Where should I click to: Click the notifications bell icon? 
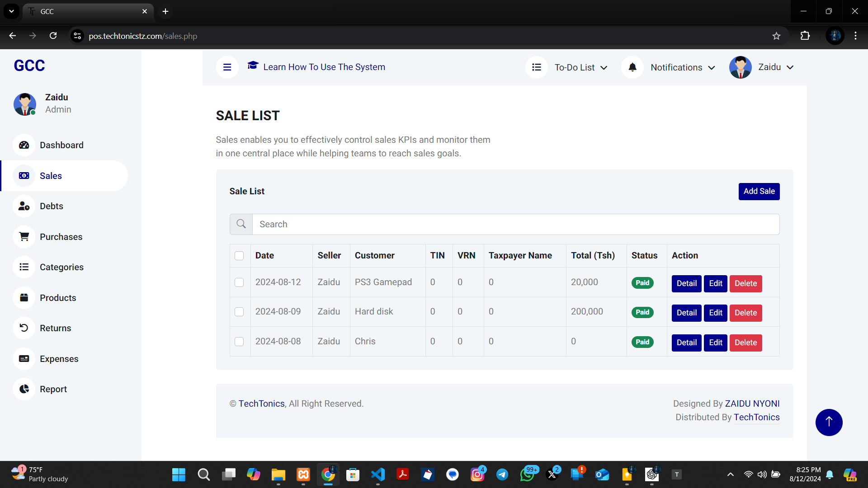click(632, 67)
